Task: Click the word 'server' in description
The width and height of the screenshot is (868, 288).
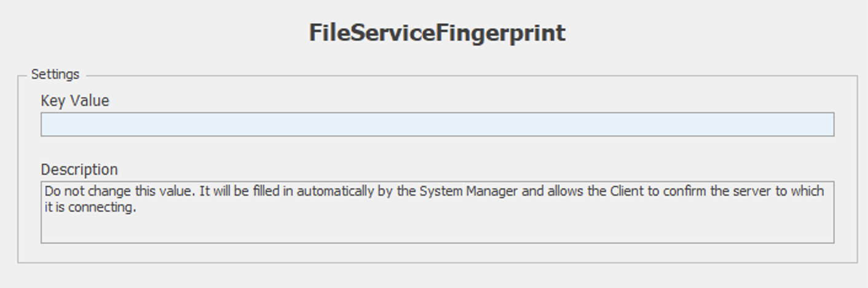Action: pyautogui.click(x=751, y=191)
